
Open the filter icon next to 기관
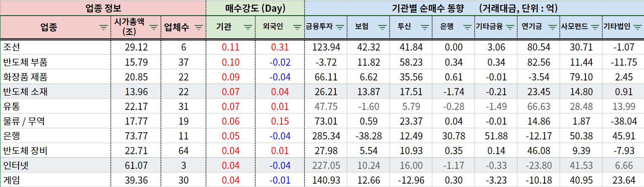pyautogui.click(x=248, y=27)
